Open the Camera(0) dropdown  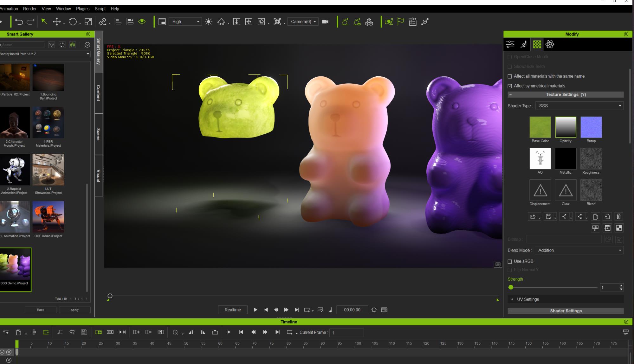pyautogui.click(x=303, y=22)
